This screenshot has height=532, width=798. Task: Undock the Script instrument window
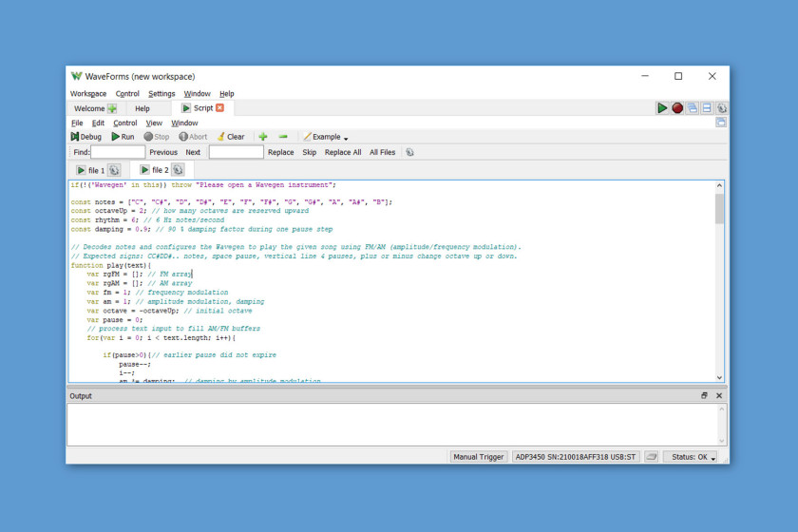pyautogui.click(x=721, y=123)
